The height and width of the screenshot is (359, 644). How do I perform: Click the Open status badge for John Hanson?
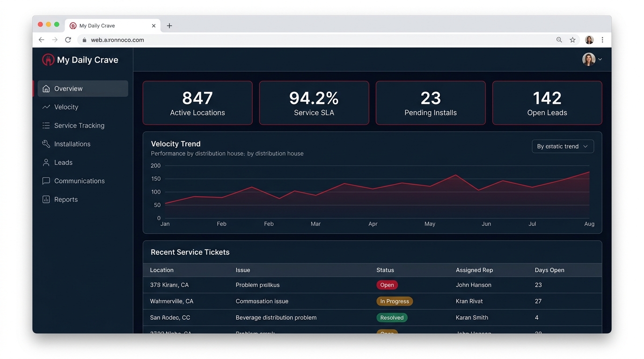coord(387,285)
